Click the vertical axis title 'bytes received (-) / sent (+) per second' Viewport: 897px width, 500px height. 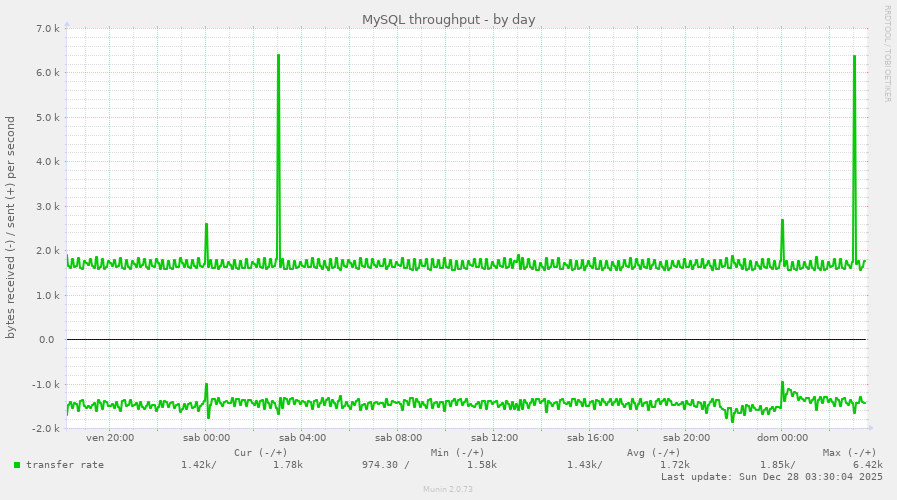pyautogui.click(x=10, y=228)
